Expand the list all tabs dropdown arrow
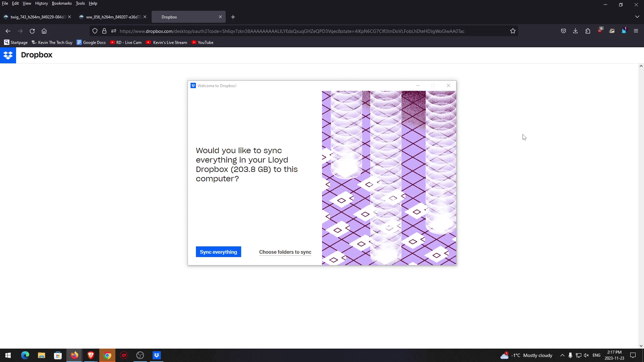644x362 pixels. coord(637,17)
